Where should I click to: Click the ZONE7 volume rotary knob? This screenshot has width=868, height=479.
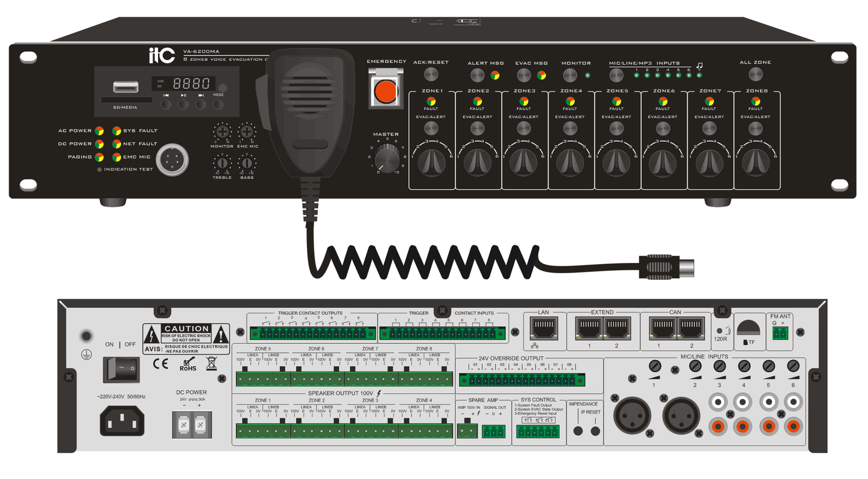(x=709, y=161)
